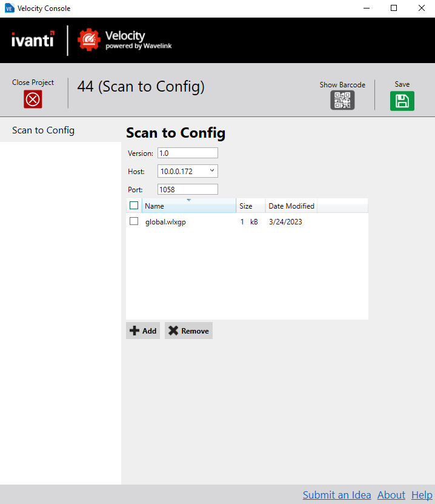Expand the Host dropdown list
Screen dimensions: 435x504
coord(212,171)
